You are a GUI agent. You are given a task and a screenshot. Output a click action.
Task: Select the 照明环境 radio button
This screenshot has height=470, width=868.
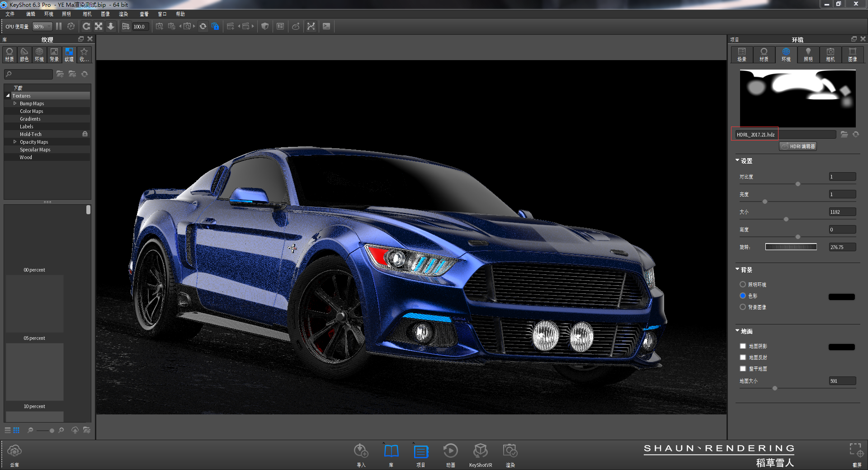pyautogui.click(x=742, y=285)
